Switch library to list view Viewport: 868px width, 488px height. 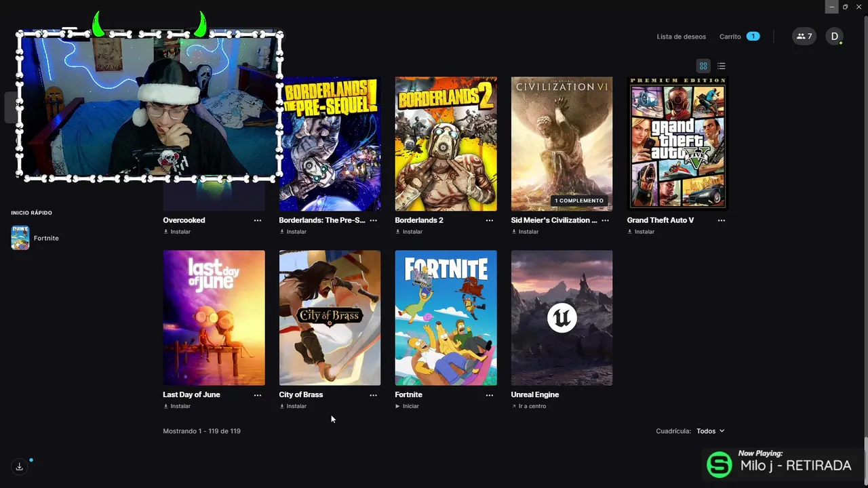point(721,66)
